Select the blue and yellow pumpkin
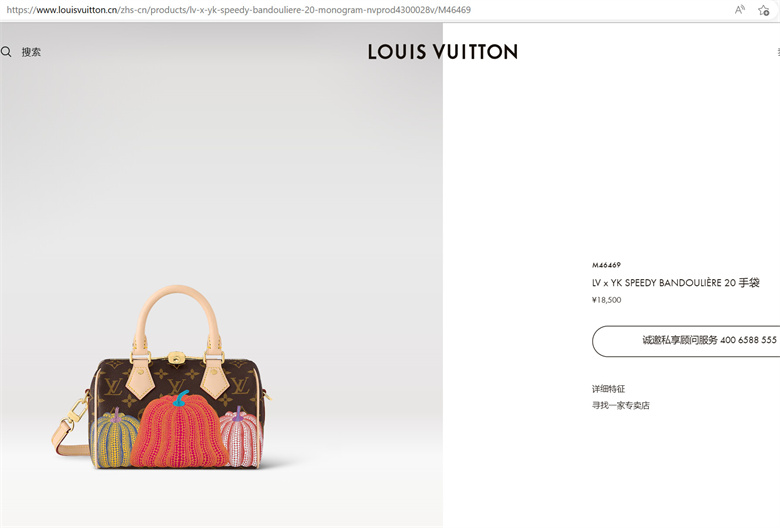The image size is (780, 528). point(115,438)
